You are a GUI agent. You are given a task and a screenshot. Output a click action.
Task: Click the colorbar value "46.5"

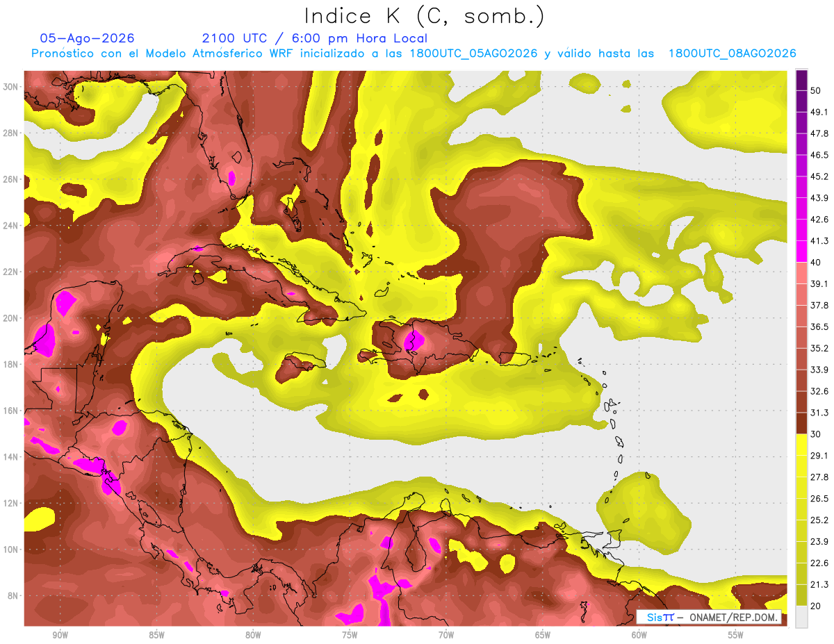point(820,156)
